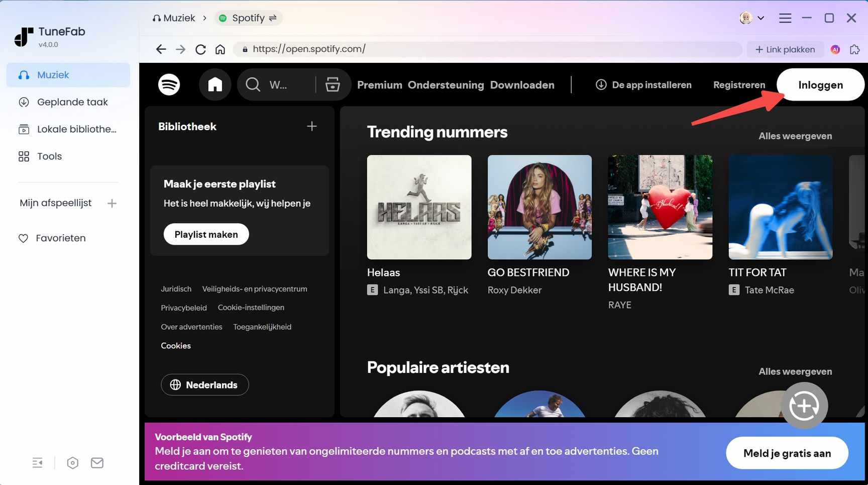Open feedback mail icon at bottom left
Screen dimensions: 868x485
(x=97, y=462)
